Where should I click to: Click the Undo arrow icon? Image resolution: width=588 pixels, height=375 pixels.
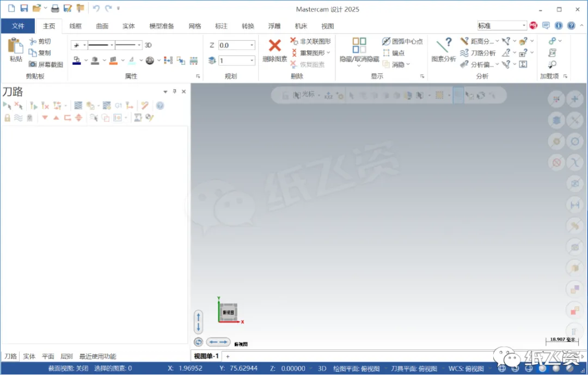click(x=96, y=8)
